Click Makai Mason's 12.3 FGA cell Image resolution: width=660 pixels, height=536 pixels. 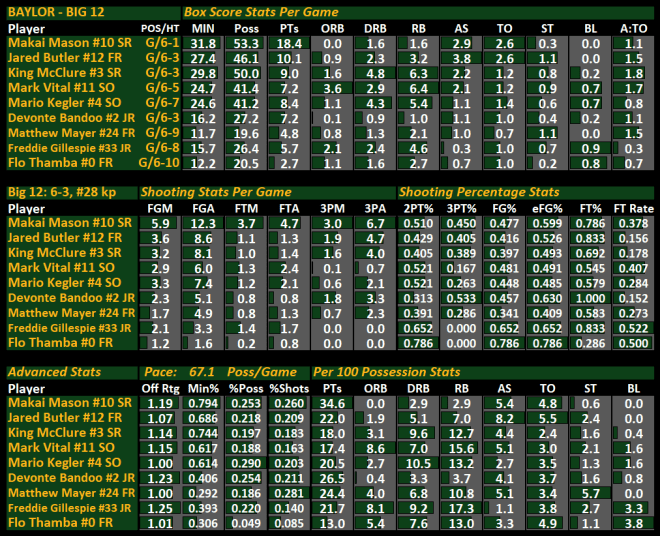pos(203,224)
